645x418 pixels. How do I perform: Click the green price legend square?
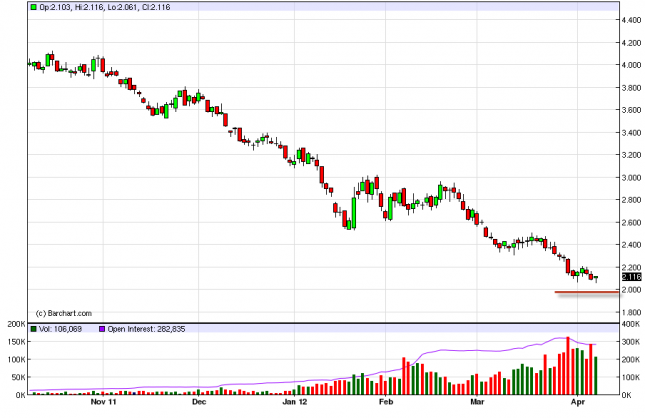tap(34, 7)
